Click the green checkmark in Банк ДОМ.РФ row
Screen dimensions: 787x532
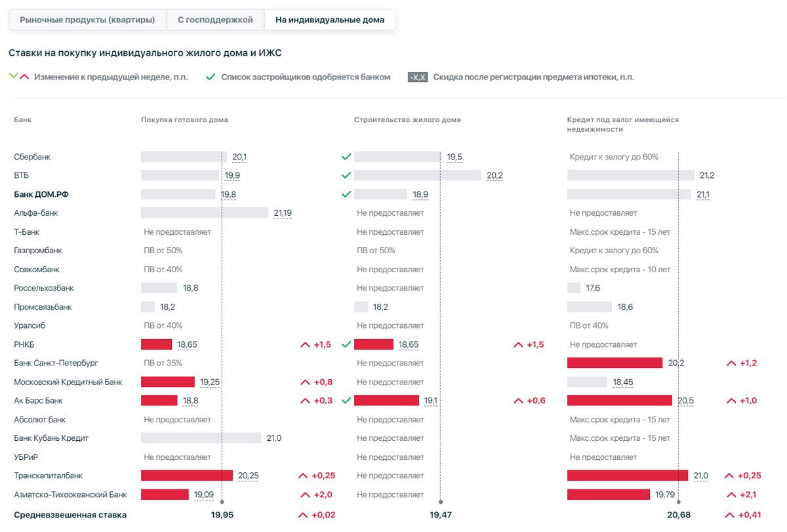click(x=346, y=194)
